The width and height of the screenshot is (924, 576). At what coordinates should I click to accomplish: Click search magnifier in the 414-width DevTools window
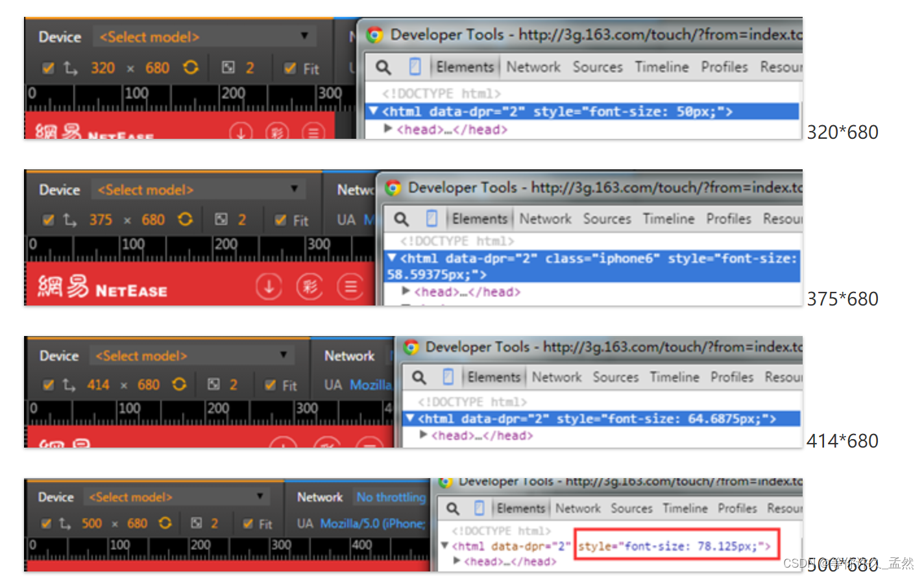click(x=419, y=377)
